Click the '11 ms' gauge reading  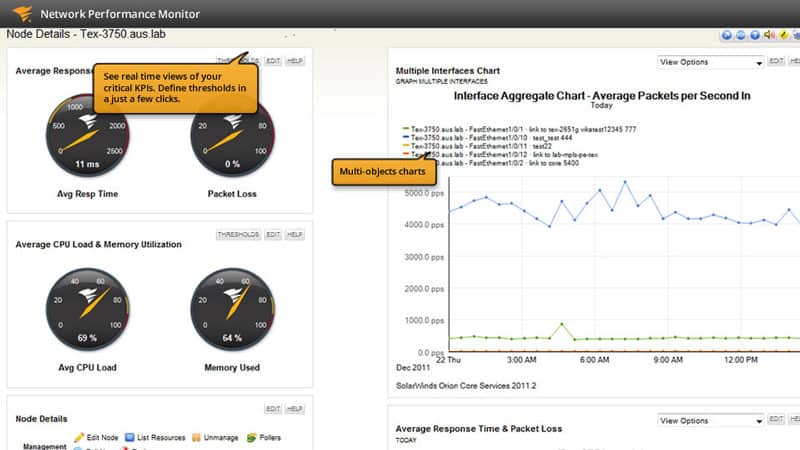coord(87,164)
